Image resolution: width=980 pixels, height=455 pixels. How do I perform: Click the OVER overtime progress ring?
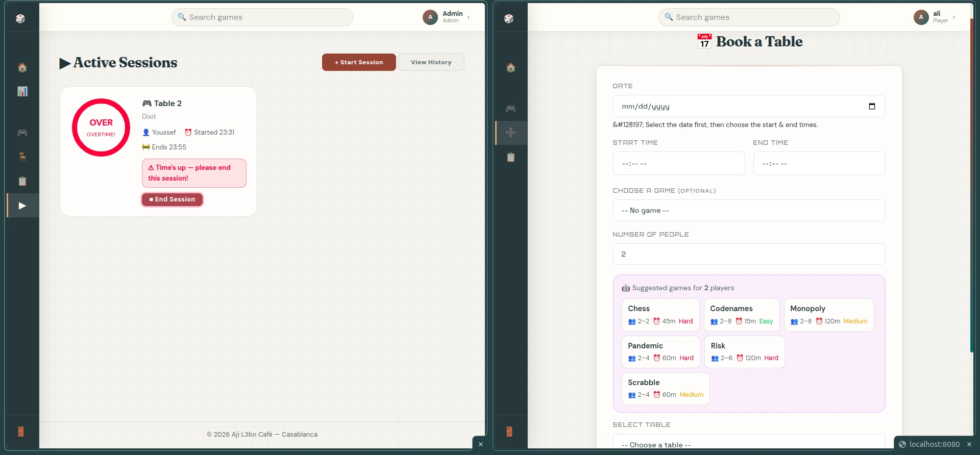[101, 128]
